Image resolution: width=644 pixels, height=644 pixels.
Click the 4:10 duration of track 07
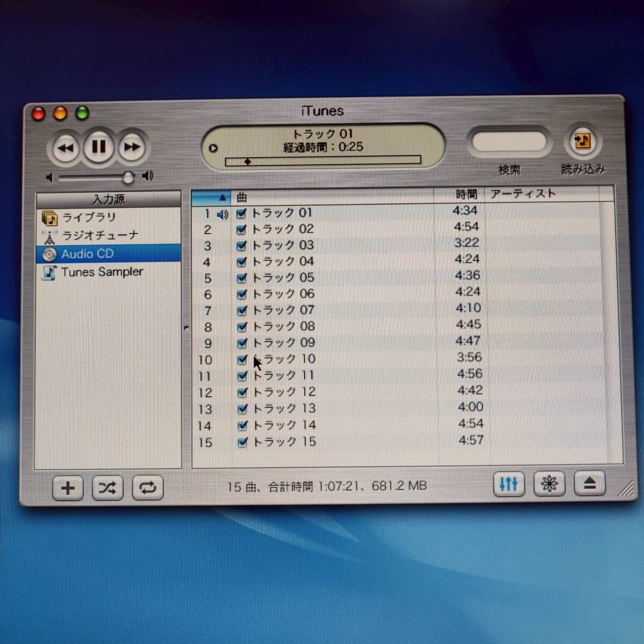click(468, 308)
